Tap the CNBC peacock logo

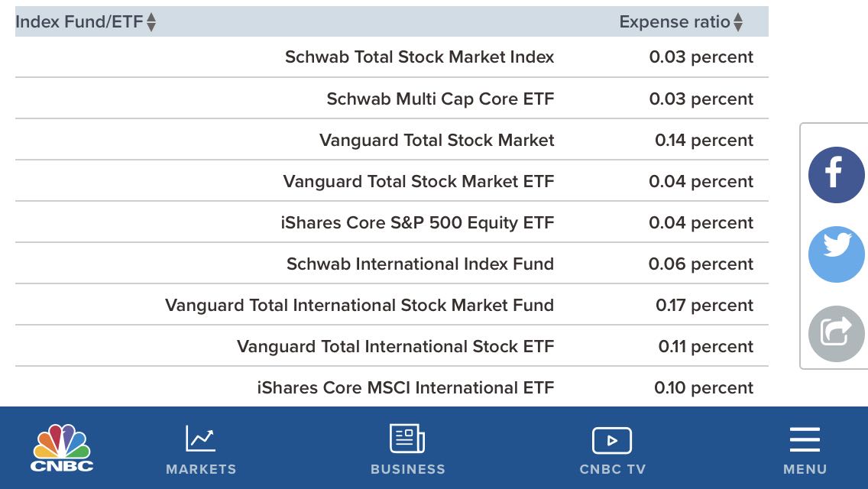(62, 448)
